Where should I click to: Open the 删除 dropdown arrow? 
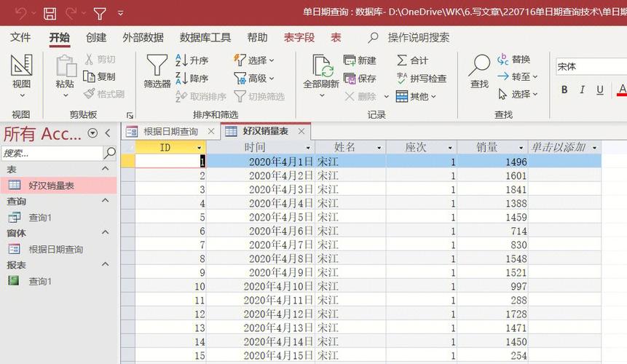(386, 96)
